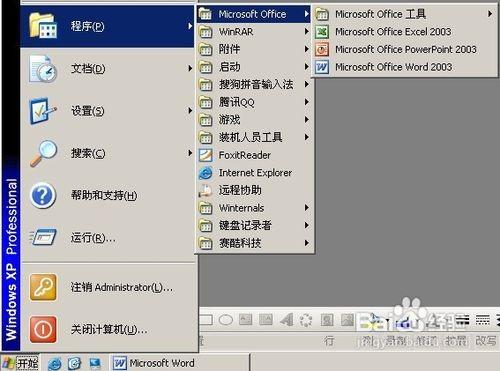Image resolution: width=500 pixels, height=371 pixels.
Task: Expand the 赛酷科技 submenu arrow
Action: 306,243
